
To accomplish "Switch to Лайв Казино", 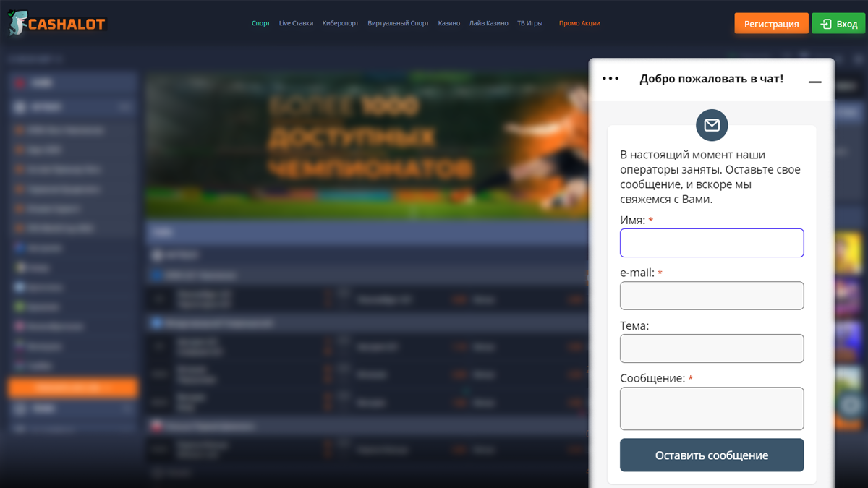I will 488,23.
